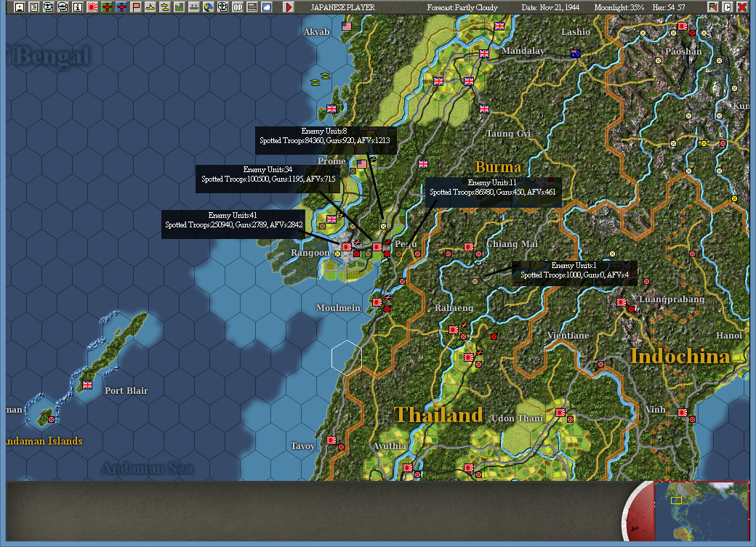Select the Japanese base at Luangprabang
The height and width of the screenshot is (547, 756).
[622, 302]
